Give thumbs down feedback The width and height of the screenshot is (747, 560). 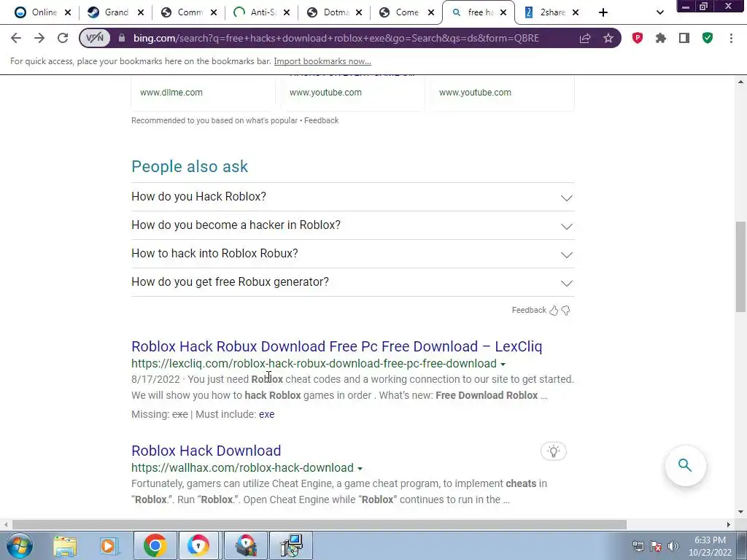pos(565,311)
